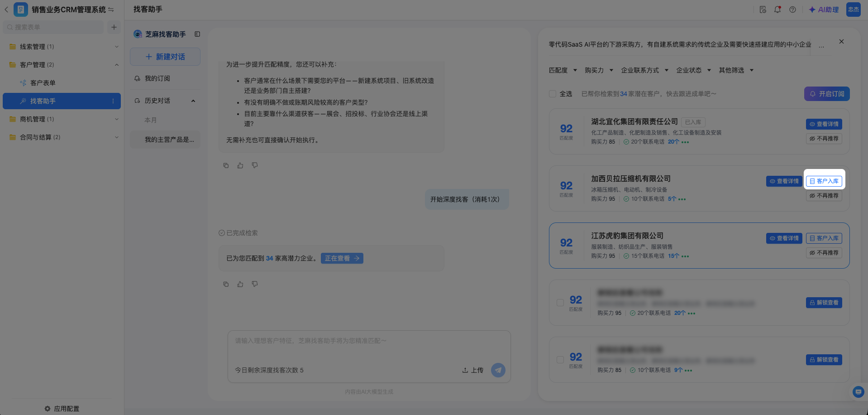This screenshot has height=415, width=868.
Task: Open the 购买力 filter dropdown
Action: pos(599,70)
